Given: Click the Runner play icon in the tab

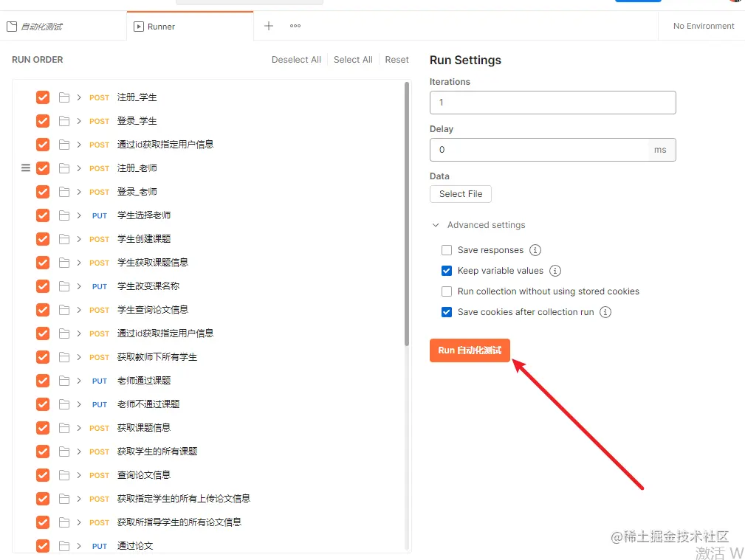Looking at the screenshot, I should [x=139, y=27].
